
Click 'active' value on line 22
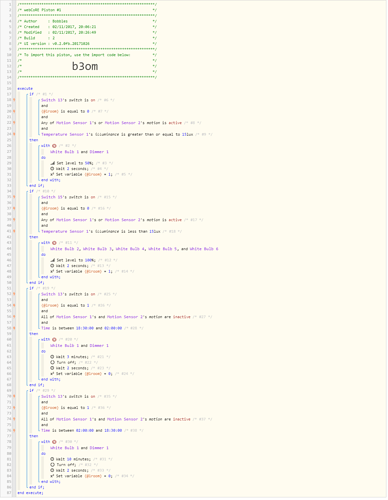(x=175, y=123)
